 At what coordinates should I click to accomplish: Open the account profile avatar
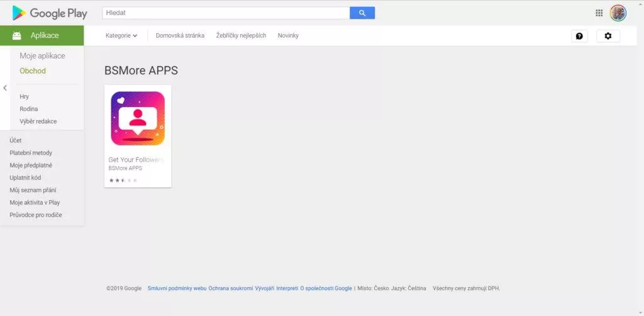(618, 13)
